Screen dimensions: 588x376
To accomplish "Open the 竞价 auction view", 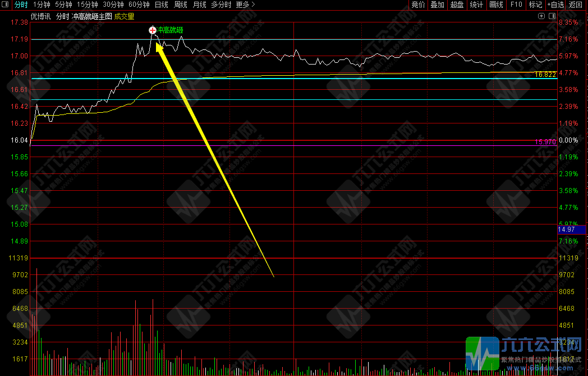I will coord(418,5).
